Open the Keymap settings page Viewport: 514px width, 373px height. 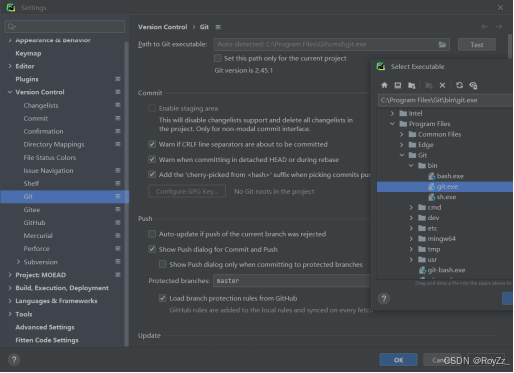click(x=28, y=53)
